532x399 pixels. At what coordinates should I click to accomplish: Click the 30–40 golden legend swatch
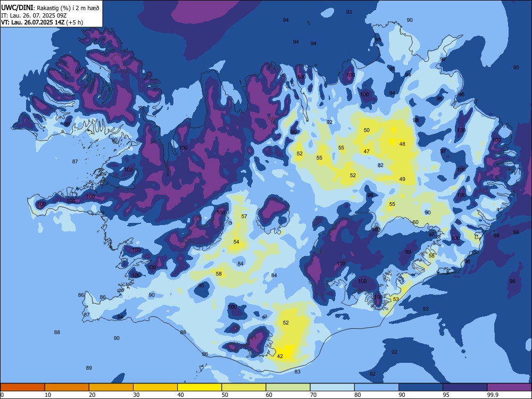click(155, 387)
